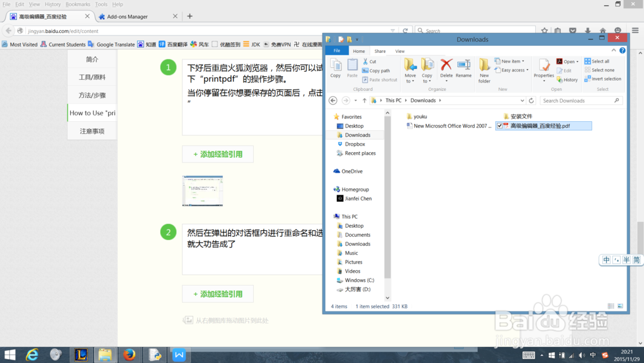Collapse the Explorer ribbon chevron
Viewport: 644px width, 363px height.
[614, 50]
